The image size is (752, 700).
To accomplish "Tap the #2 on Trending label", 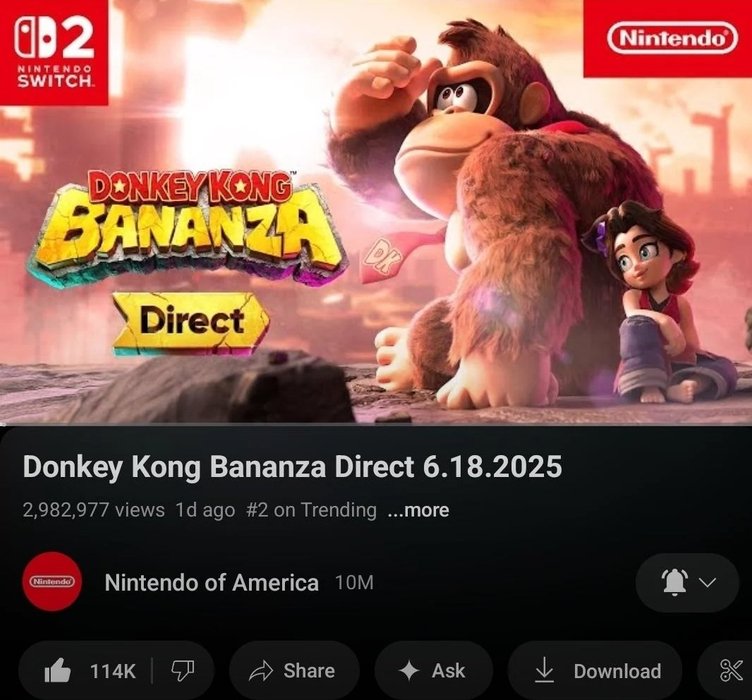I will (311, 510).
